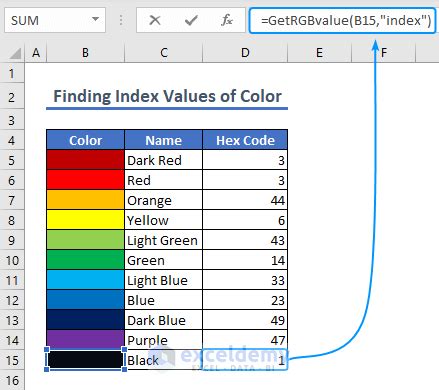
Task: Select row 13 header
Action: pos(12,320)
